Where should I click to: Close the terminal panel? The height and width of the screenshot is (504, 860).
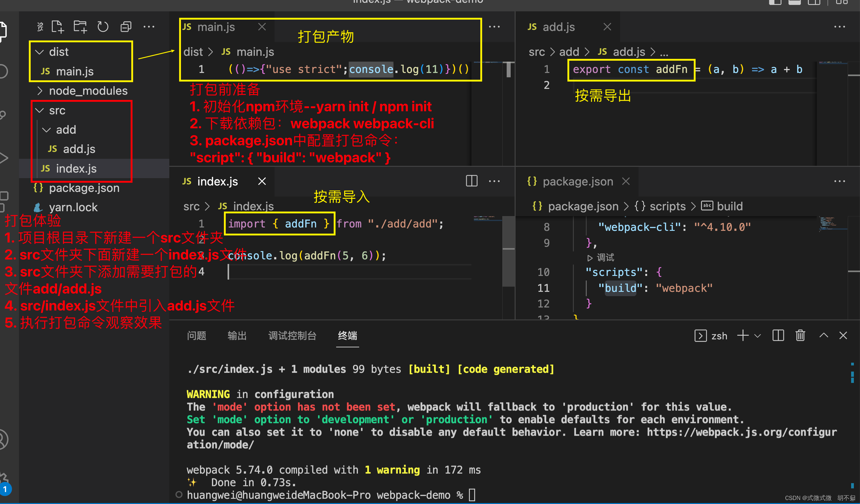[x=843, y=335]
